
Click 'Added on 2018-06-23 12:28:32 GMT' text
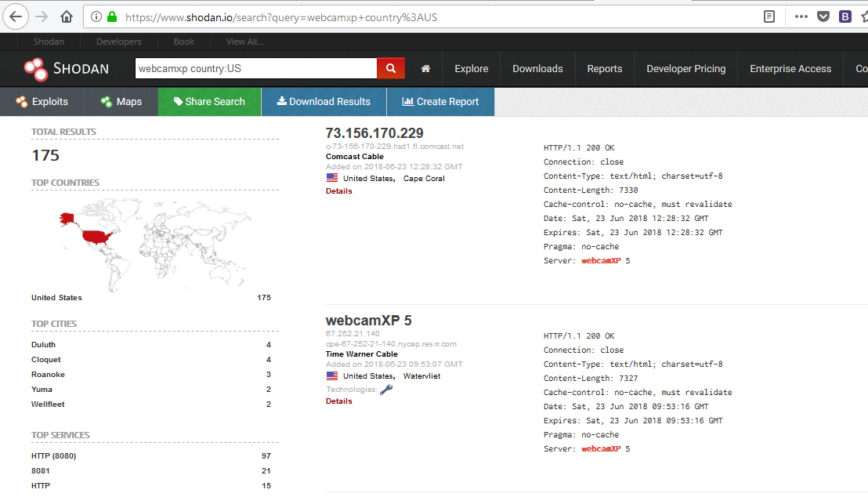(394, 166)
